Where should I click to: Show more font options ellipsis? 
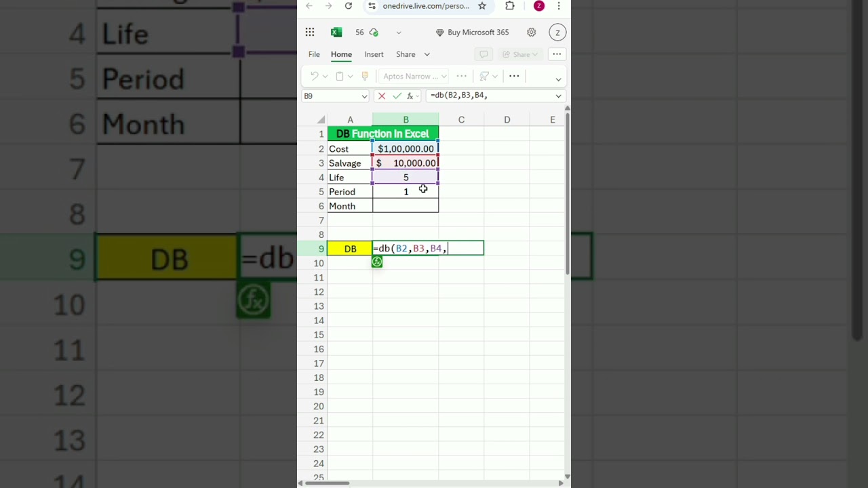coord(462,76)
